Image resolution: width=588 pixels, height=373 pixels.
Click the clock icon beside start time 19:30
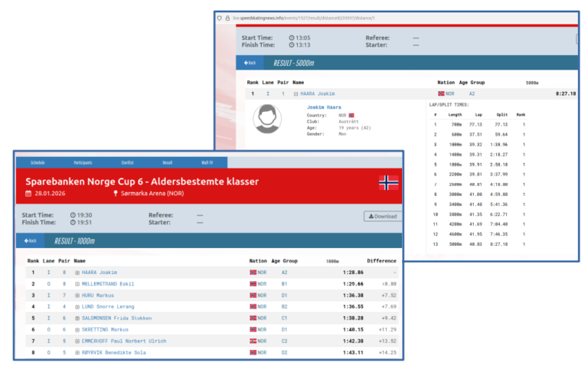coord(73,215)
